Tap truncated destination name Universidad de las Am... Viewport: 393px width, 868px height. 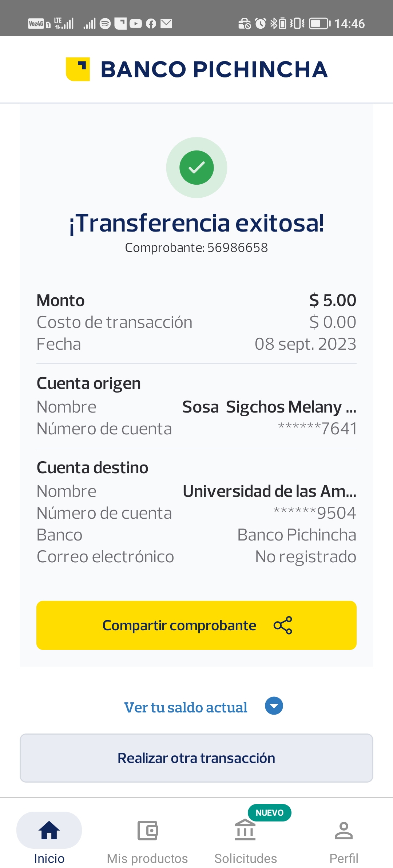coord(269,491)
